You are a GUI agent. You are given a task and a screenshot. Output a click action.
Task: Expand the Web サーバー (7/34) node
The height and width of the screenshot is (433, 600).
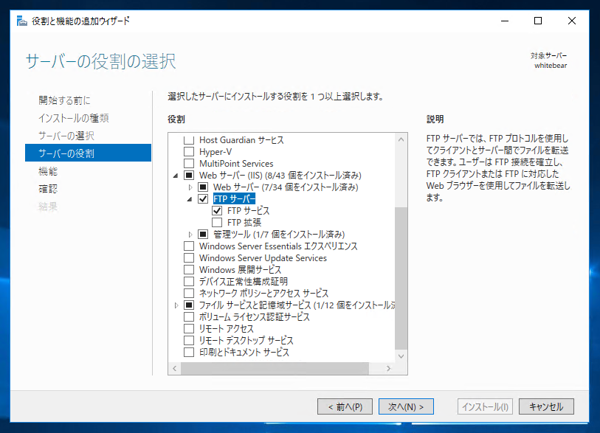click(190, 187)
